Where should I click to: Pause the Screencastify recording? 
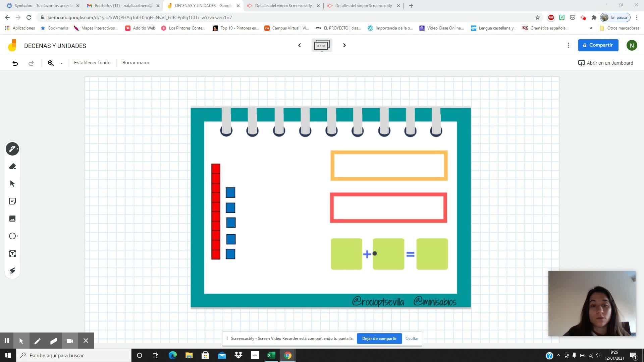pyautogui.click(x=6, y=341)
